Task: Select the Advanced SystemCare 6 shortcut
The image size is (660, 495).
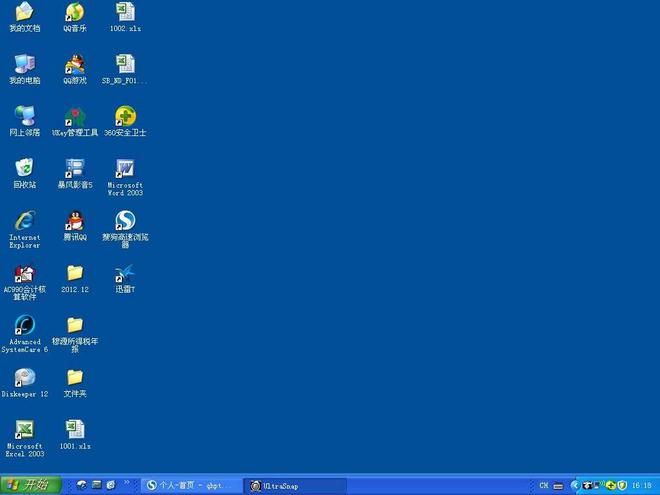Action: pyautogui.click(x=25, y=334)
